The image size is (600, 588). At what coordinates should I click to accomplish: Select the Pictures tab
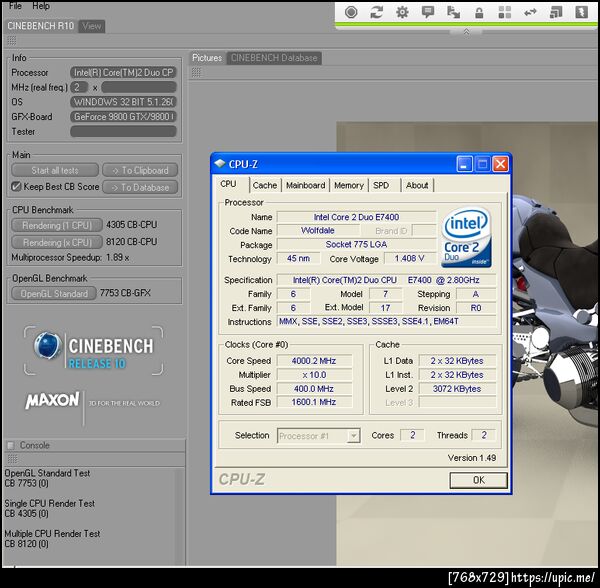207,58
